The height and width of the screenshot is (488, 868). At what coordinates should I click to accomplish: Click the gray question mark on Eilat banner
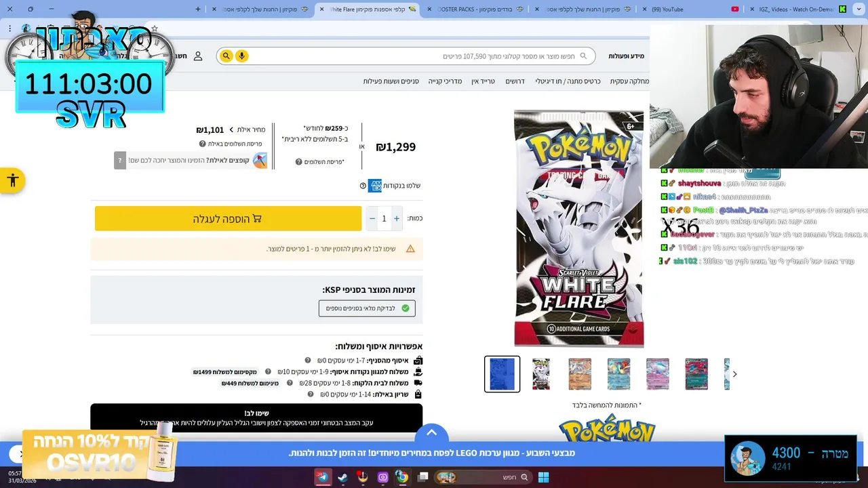click(x=120, y=161)
